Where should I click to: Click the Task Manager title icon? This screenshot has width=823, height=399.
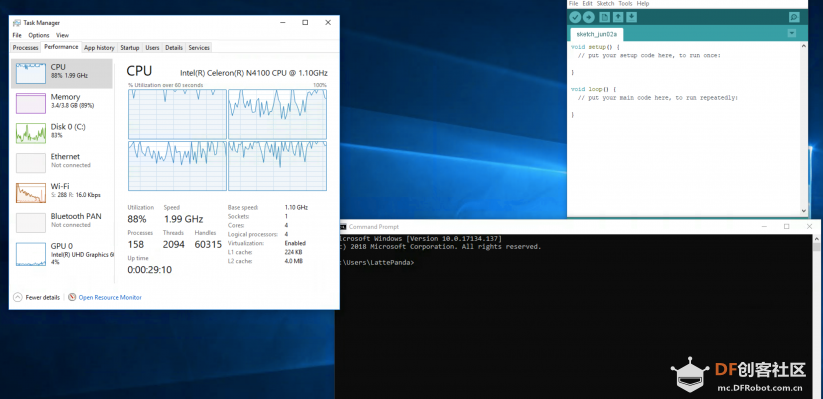coord(17,23)
